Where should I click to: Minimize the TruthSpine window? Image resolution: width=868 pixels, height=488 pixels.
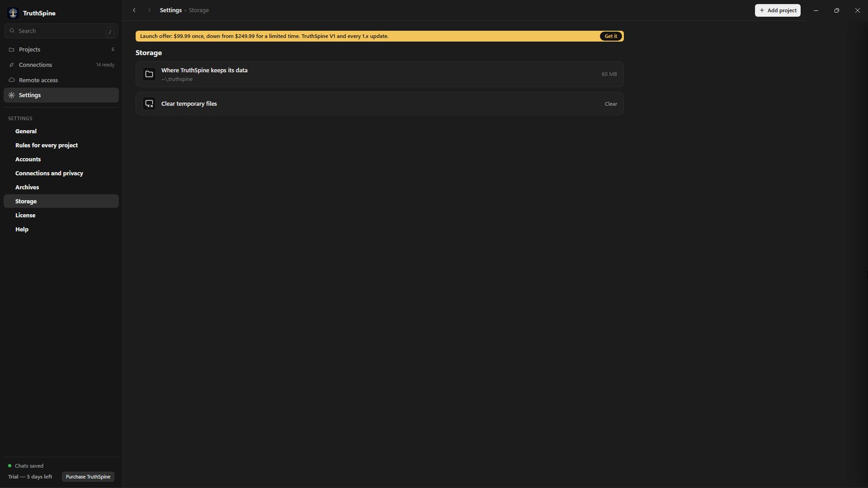(x=816, y=10)
